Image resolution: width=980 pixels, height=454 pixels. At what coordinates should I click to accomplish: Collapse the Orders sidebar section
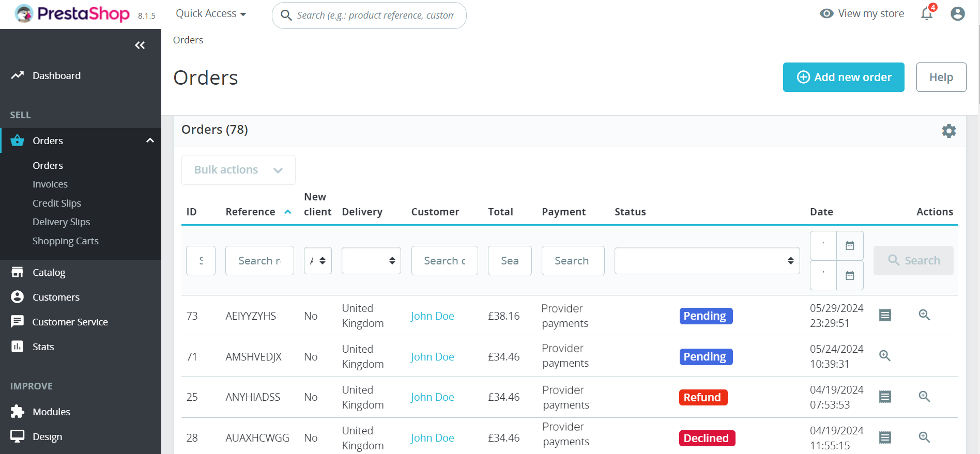(150, 140)
